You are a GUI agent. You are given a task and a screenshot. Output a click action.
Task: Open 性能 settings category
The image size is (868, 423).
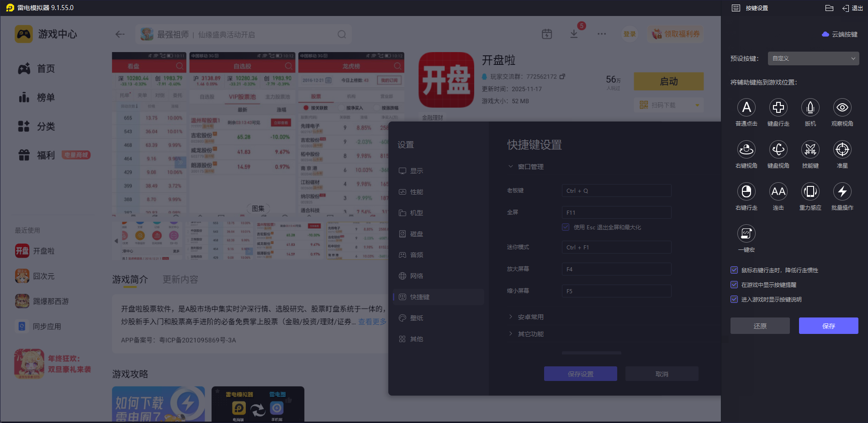[439, 192]
